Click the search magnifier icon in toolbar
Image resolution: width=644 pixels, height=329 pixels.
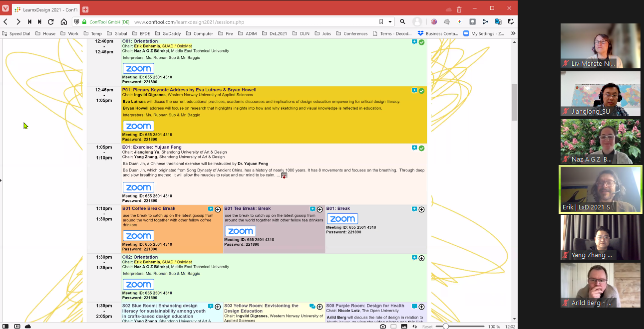pos(402,22)
